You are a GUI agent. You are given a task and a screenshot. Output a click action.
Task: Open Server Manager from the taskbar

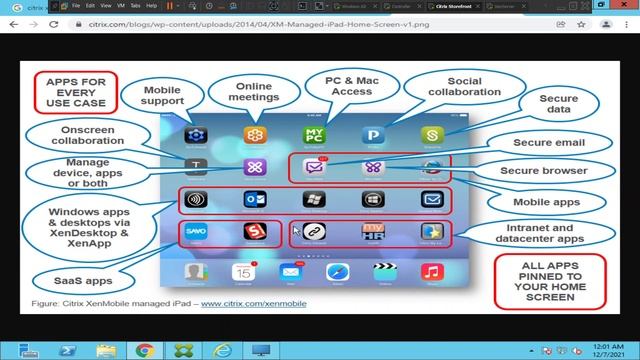pos(28,351)
